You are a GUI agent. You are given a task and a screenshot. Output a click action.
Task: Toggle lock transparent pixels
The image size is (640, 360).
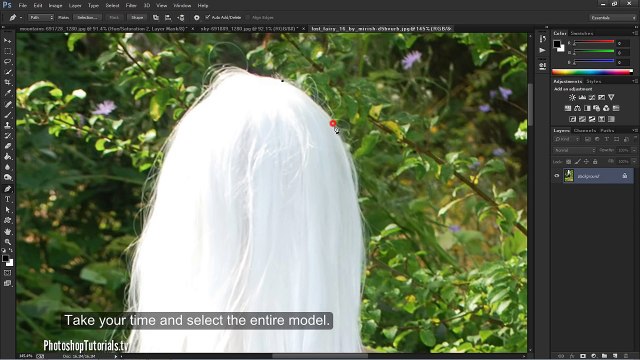pos(568,162)
